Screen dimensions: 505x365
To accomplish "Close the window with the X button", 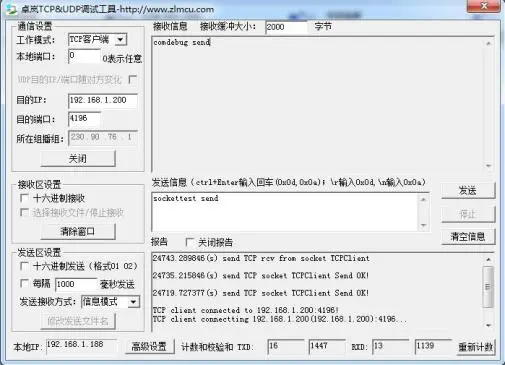I will (483, 6).
